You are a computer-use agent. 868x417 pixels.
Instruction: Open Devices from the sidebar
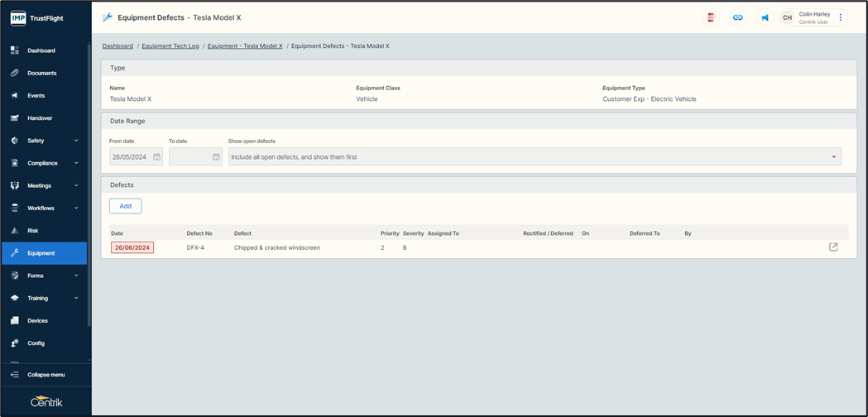(x=37, y=320)
